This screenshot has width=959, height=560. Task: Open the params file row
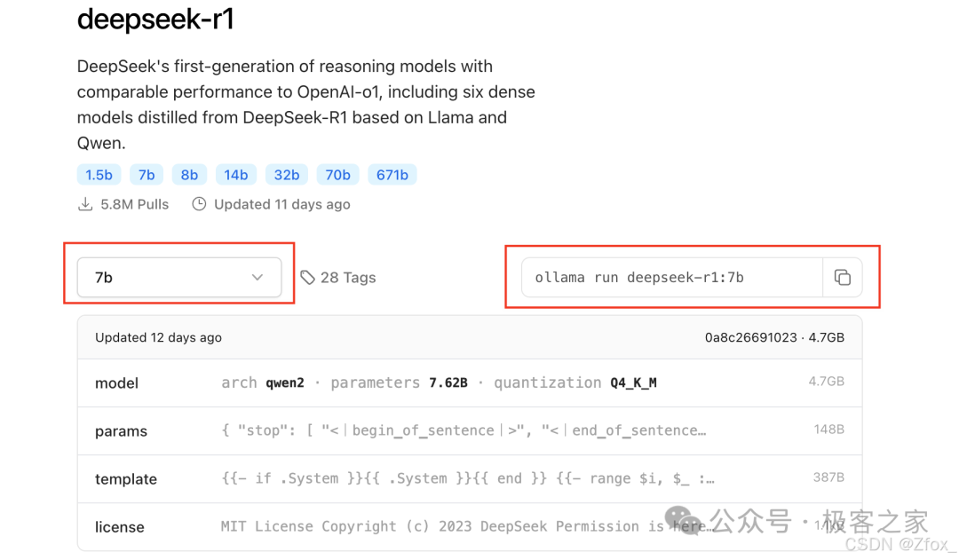[470, 431]
